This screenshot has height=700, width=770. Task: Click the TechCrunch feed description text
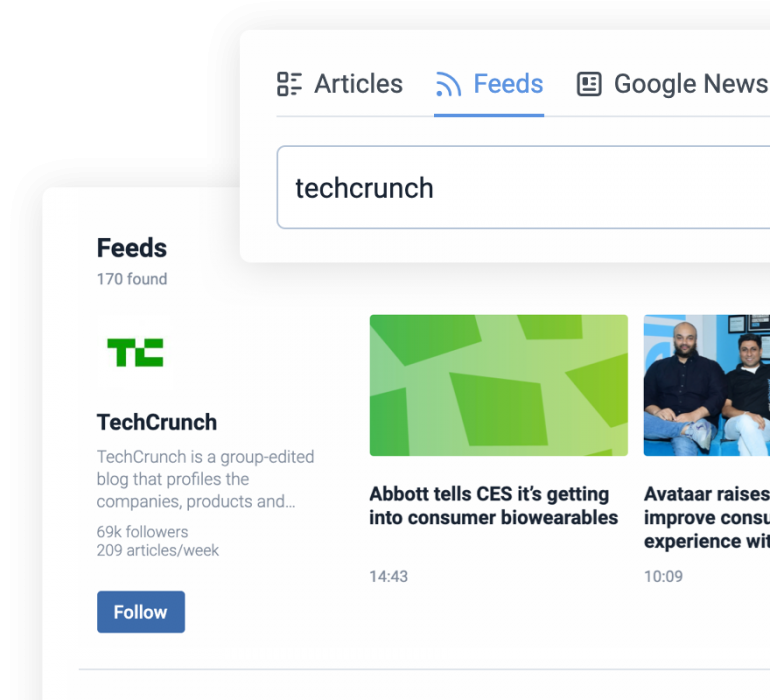pyautogui.click(x=205, y=479)
